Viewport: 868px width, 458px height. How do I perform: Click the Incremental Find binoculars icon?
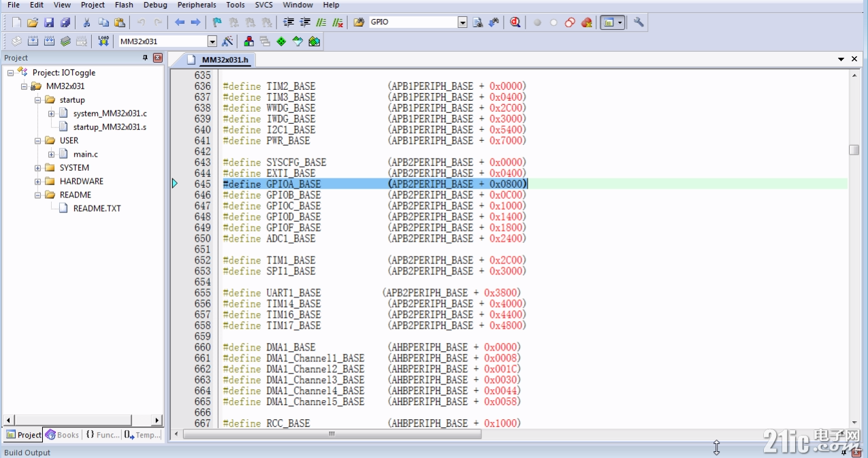(494, 22)
